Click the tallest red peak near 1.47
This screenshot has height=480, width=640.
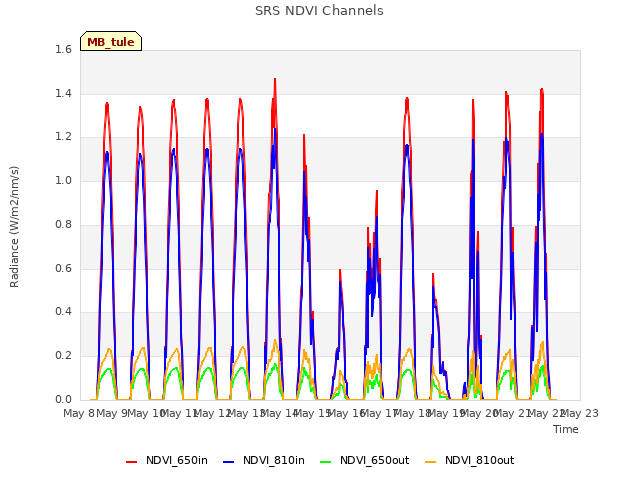coord(275,80)
